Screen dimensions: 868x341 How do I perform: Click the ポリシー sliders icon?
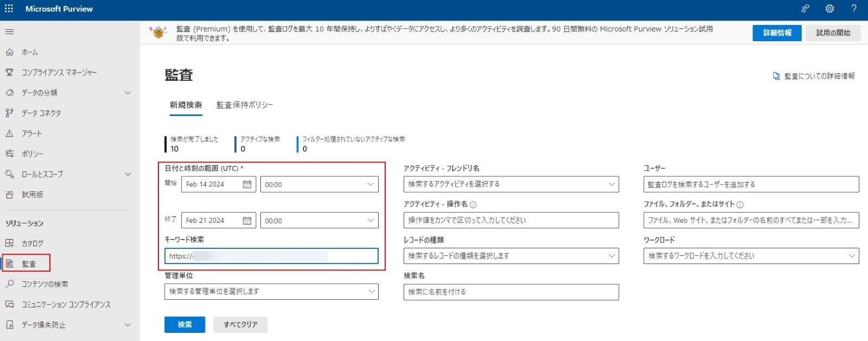(9, 154)
